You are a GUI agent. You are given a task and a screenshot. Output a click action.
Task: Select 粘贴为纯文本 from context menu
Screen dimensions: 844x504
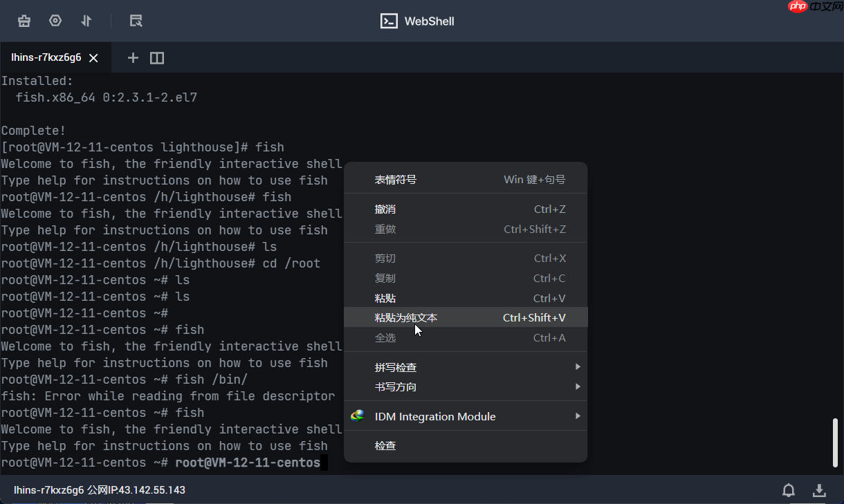pos(406,318)
